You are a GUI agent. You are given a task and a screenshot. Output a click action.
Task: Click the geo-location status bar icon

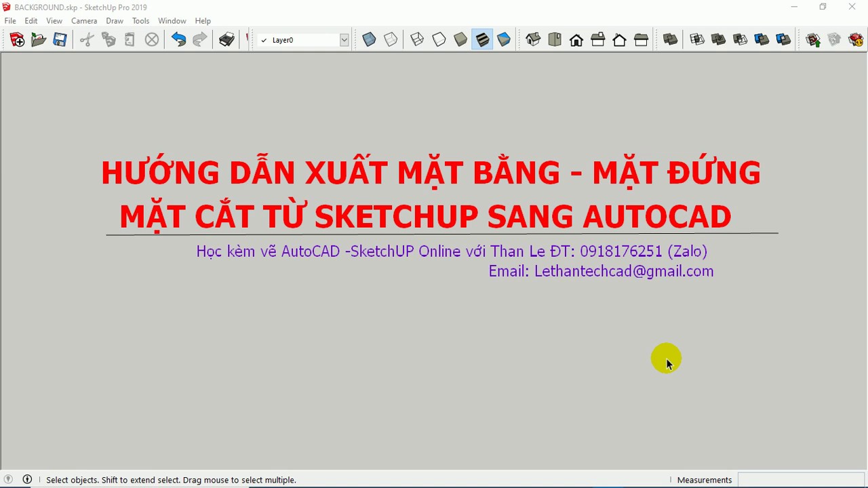click(8, 479)
